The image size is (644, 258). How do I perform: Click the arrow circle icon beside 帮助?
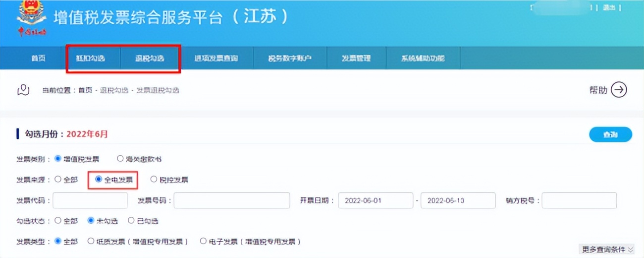619,90
